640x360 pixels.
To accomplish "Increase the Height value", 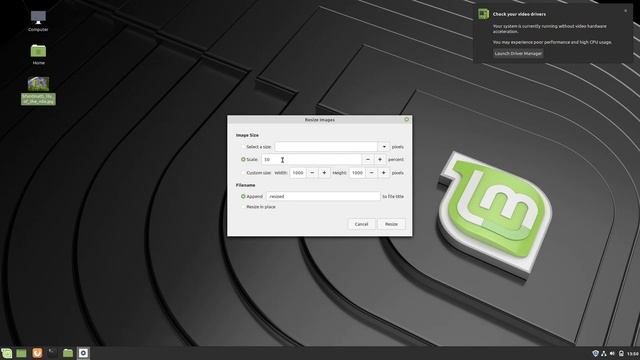I will click(x=383, y=173).
